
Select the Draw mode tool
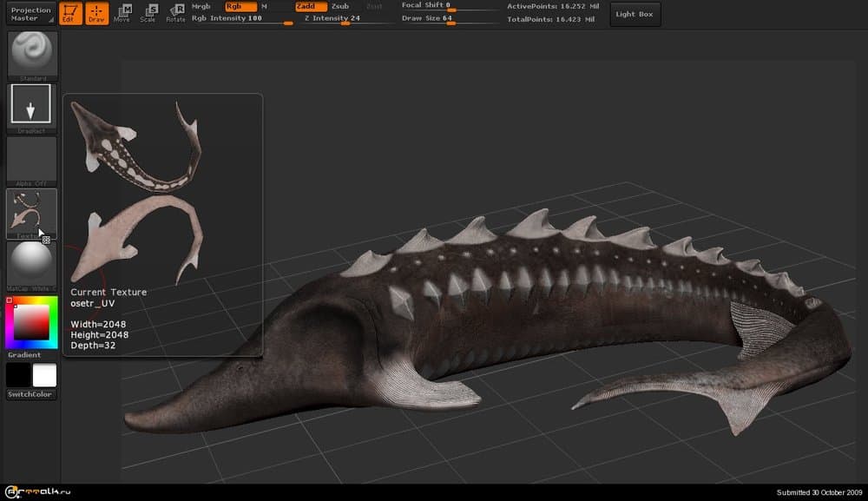pyautogui.click(x=96, y=13)
